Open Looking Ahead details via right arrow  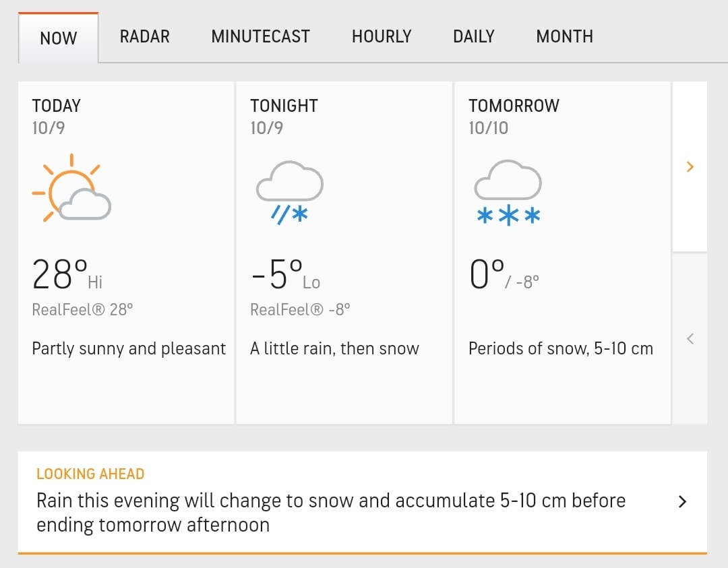point(682,502)
